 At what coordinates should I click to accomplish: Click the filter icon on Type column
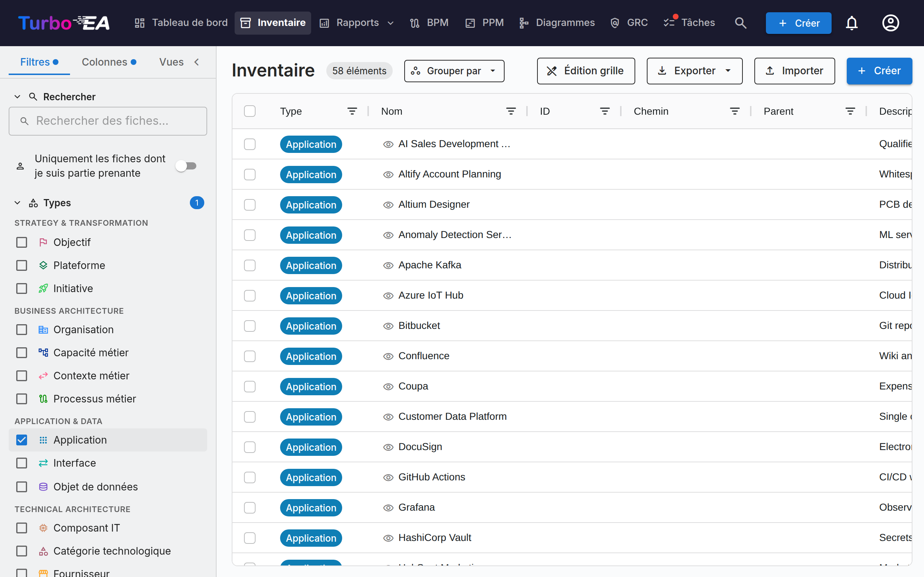(x=352, y=111)
